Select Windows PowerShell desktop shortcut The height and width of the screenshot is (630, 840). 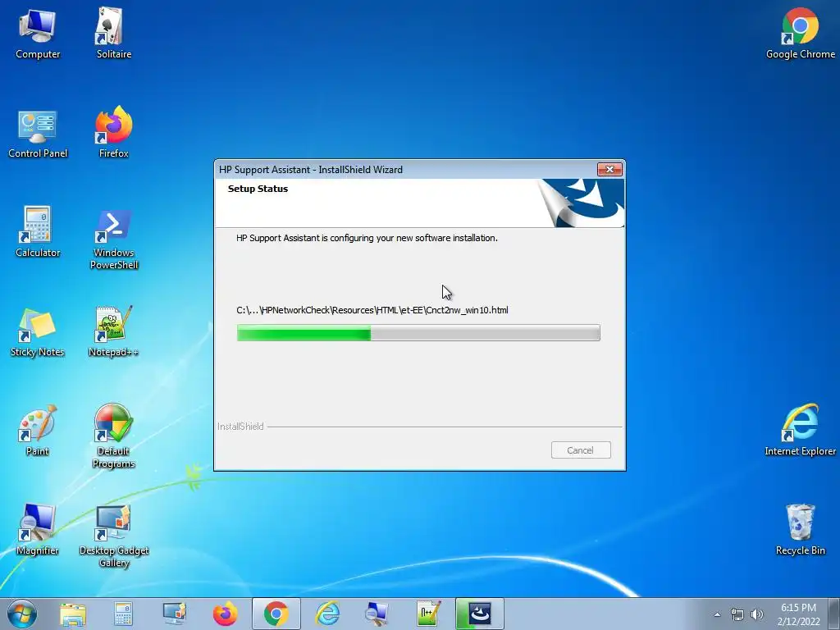pos(113,239)
